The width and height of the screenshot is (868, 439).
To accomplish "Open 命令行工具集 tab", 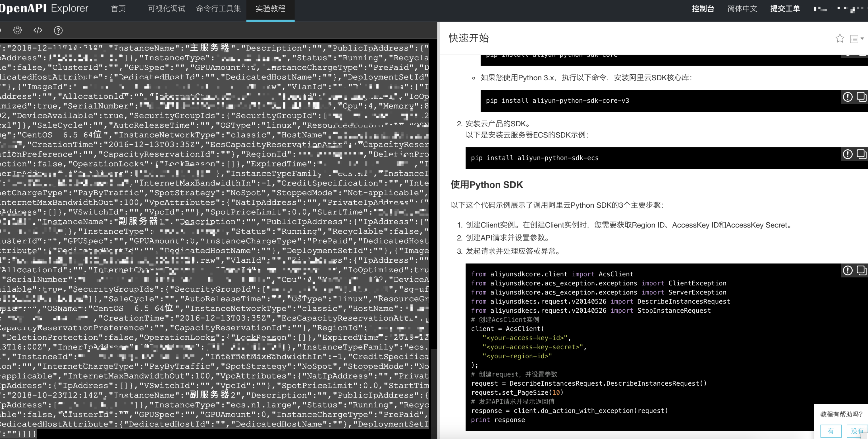I will pos(219,9).
